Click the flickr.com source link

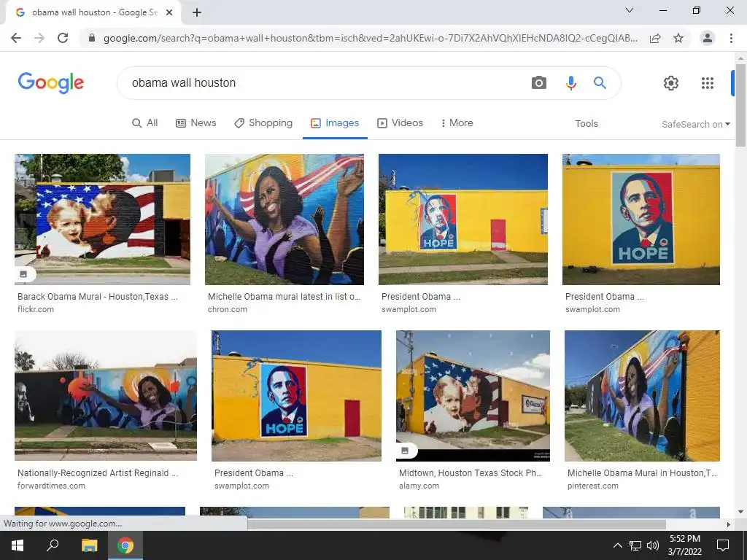(36, 309)
